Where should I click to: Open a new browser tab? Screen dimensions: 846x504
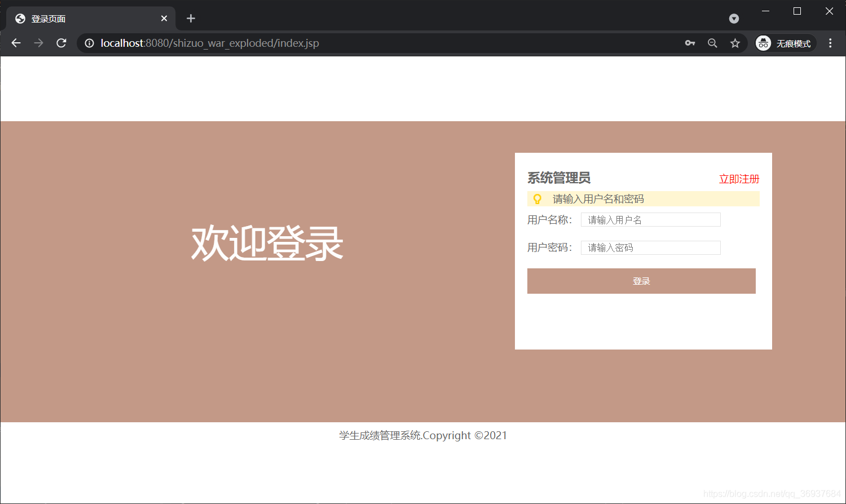point(191,19)
